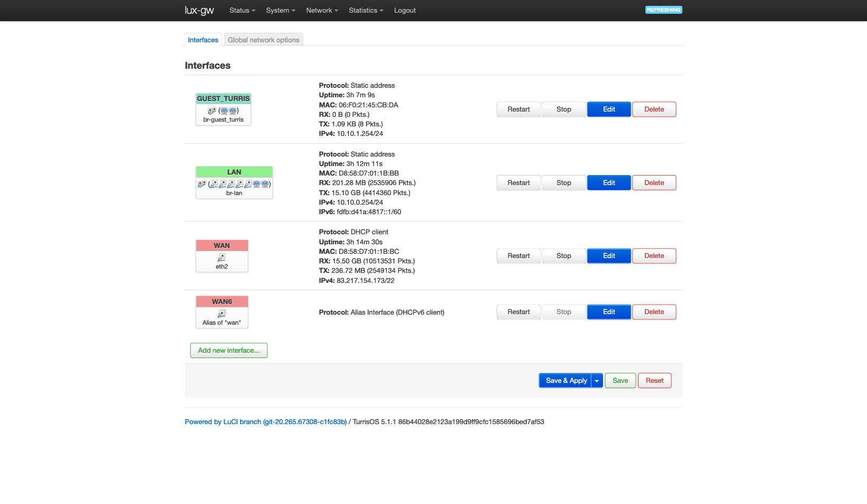The height and width of the screenshot is (504, 867).
Task: Open the System menu
Action: pyautogui.click(x=280, y=11)
